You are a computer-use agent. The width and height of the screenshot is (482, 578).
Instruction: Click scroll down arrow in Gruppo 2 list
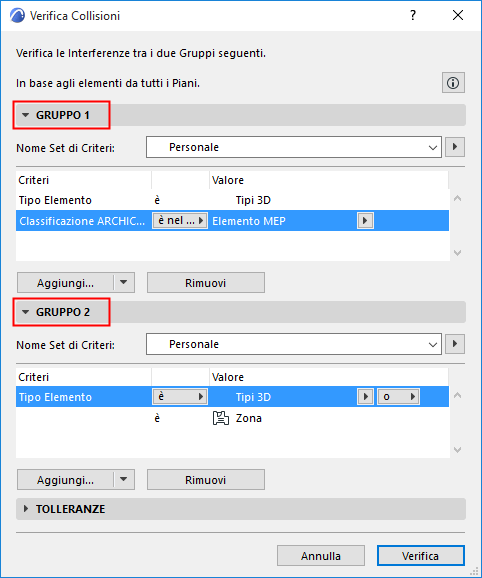(x=457, y=450)
